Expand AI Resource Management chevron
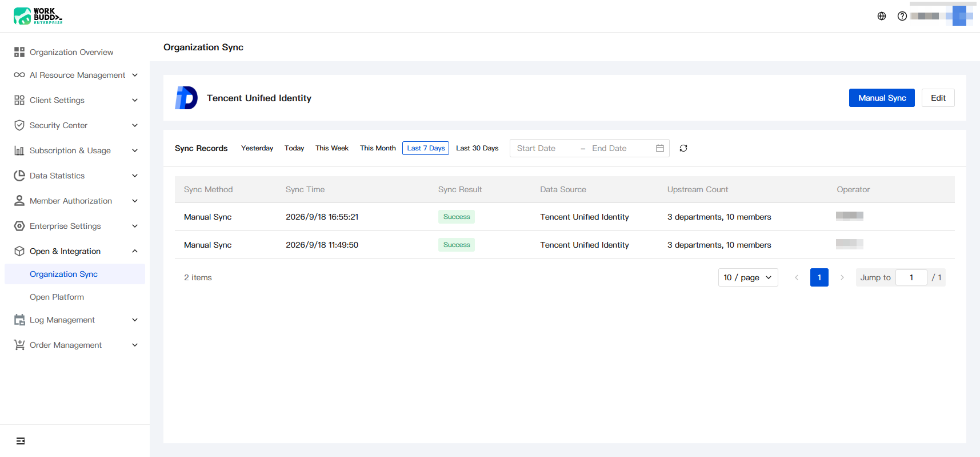The height and width of the screenshot is (457, 980). 135,75
